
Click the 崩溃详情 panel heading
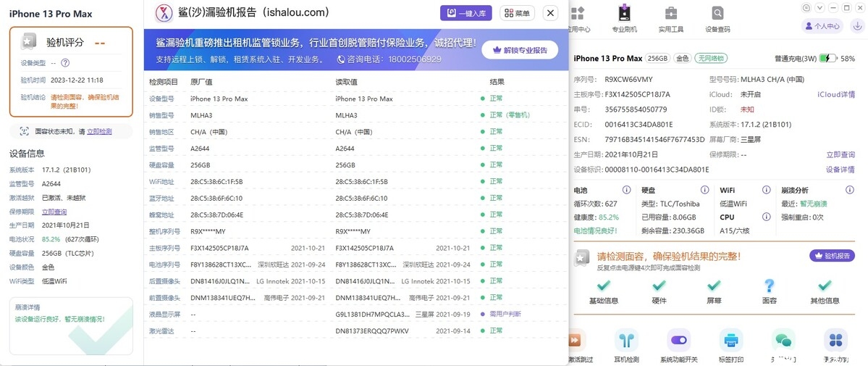pyautogui.click(x=27, y=307)
